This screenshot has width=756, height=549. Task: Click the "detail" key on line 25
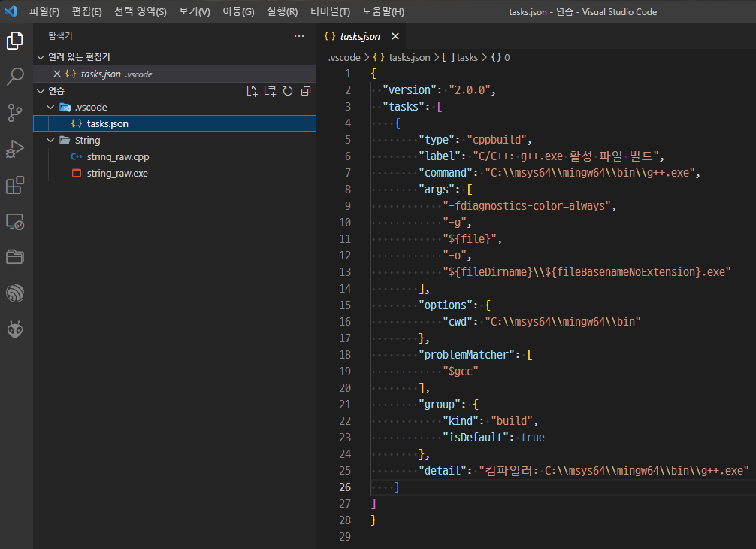pos(443,470)
